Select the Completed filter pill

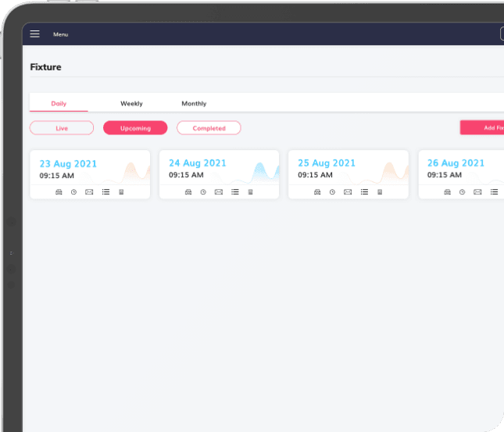(x=209, y=128)
